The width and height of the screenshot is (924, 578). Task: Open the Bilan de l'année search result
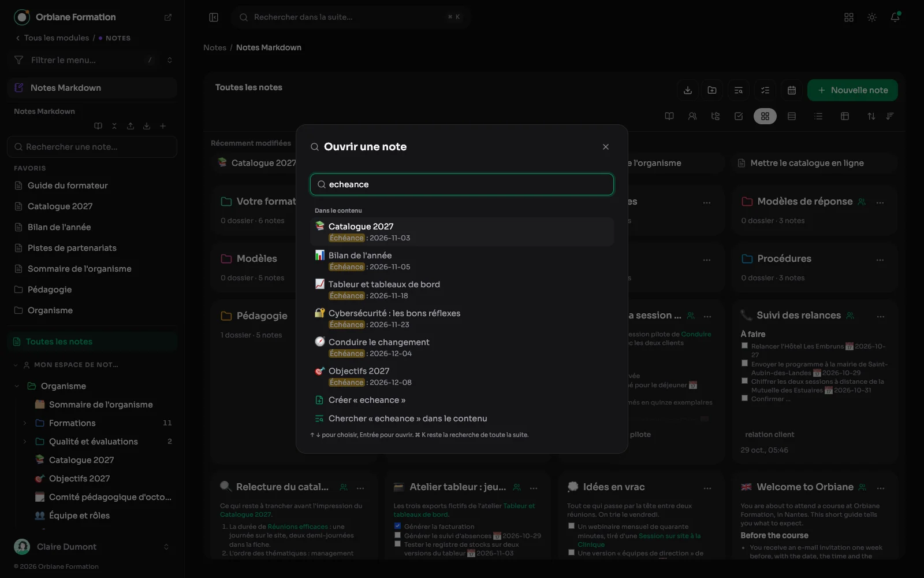461,261
